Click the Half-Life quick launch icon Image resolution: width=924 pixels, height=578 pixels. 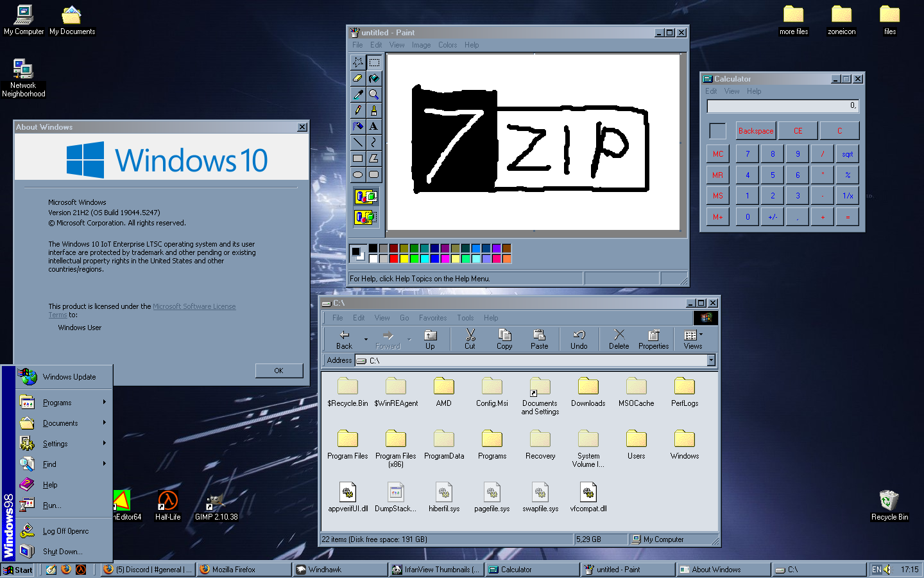(x=81, y=570)
